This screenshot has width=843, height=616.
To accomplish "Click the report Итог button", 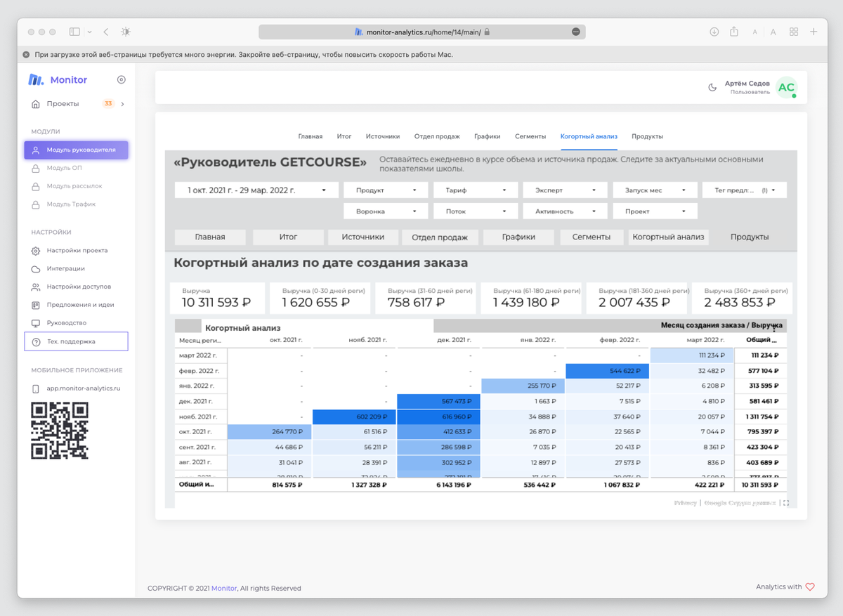I will (288, 237).
